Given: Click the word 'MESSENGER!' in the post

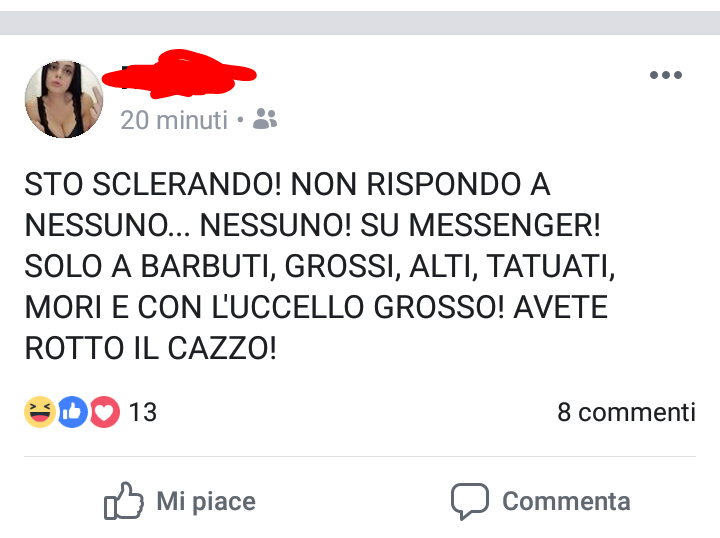Looking at the screenshot, I should tap(505, 225).
